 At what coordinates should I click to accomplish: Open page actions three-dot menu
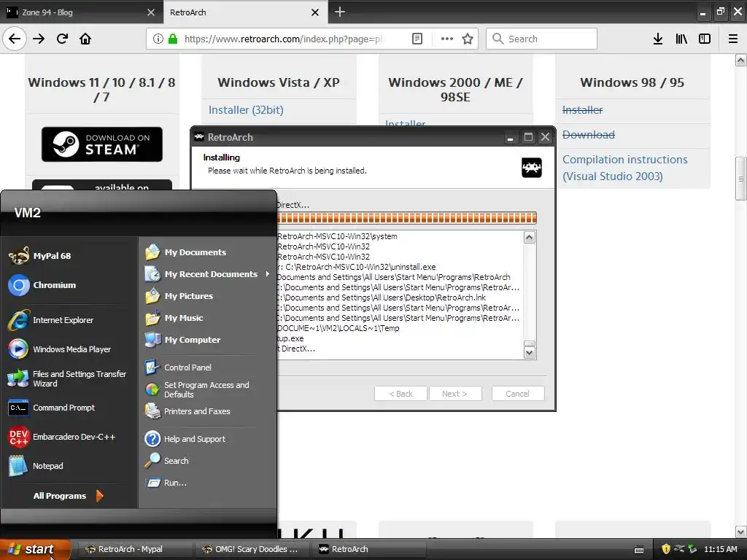click(447, 39)
